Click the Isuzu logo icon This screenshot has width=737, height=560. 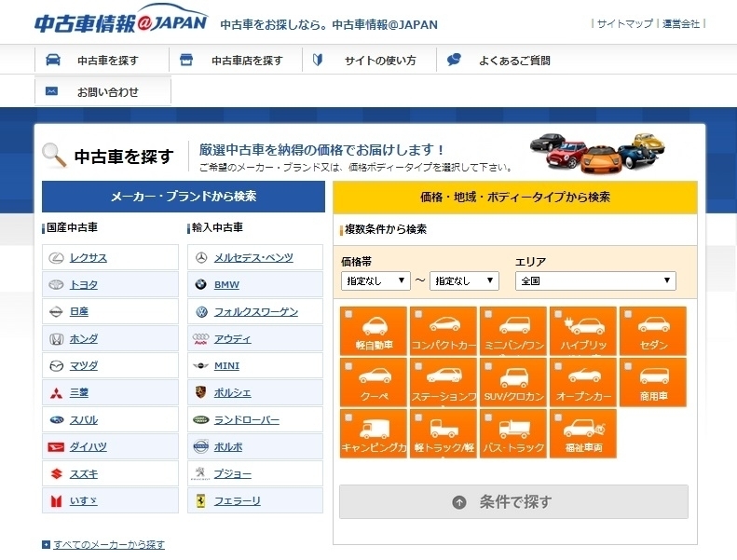tap(57, 501)
